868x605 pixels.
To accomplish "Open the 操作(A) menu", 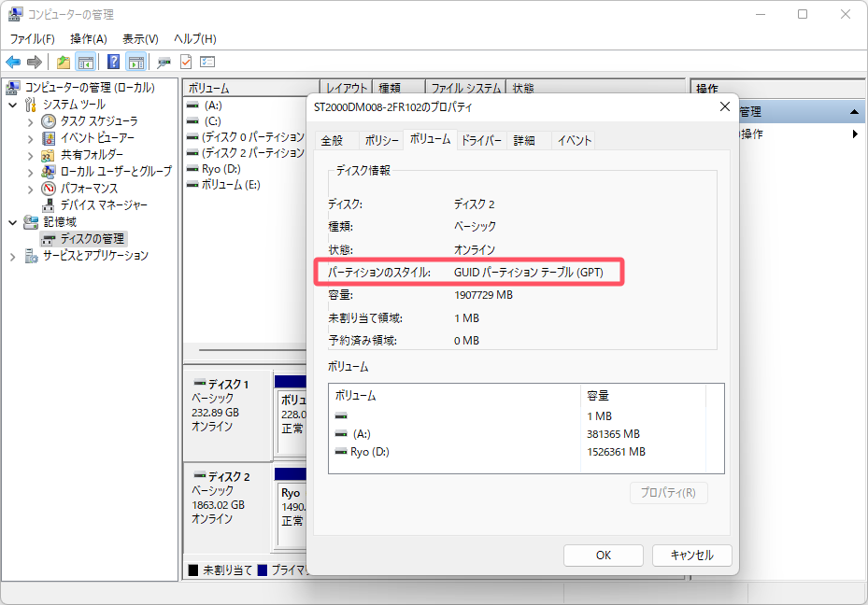I will (89, 38).
